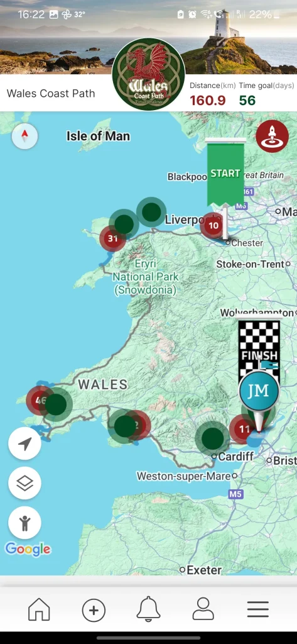Tap the Distance 160.9 value
Viewport: 297px width, 644px height.
208,100
